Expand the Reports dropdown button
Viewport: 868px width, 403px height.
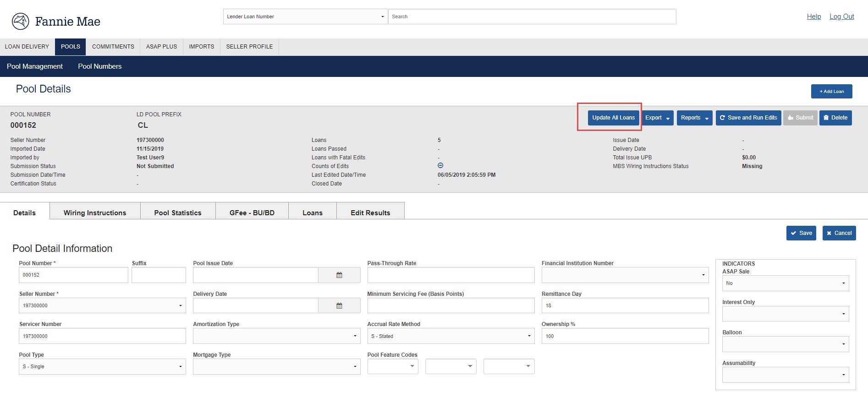click(x=694, y=118)
